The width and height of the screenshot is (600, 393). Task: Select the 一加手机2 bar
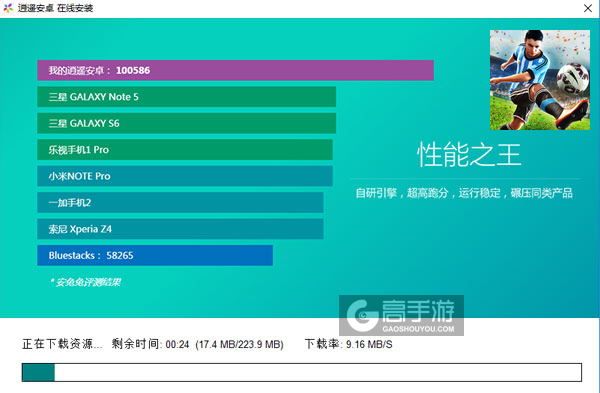click(180, 202)
